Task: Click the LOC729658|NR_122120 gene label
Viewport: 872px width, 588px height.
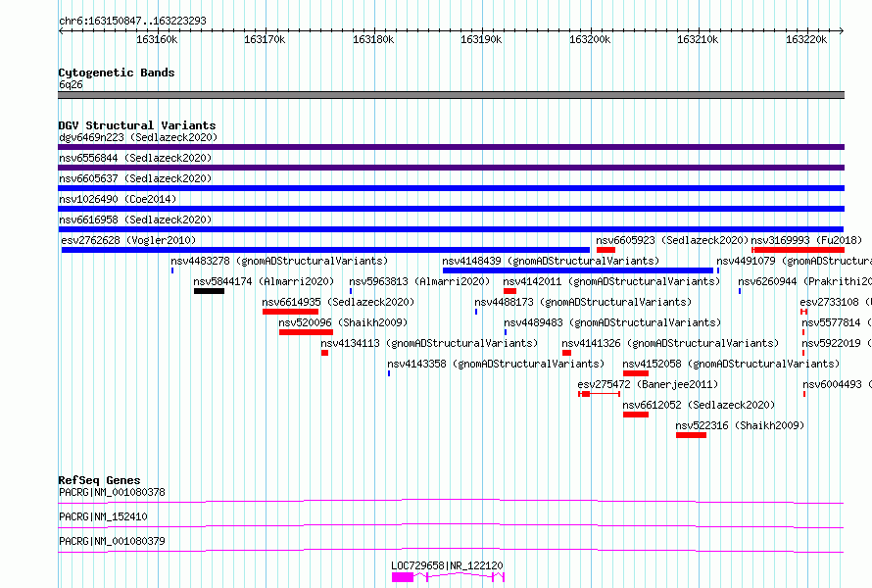Action: (447, 565)
